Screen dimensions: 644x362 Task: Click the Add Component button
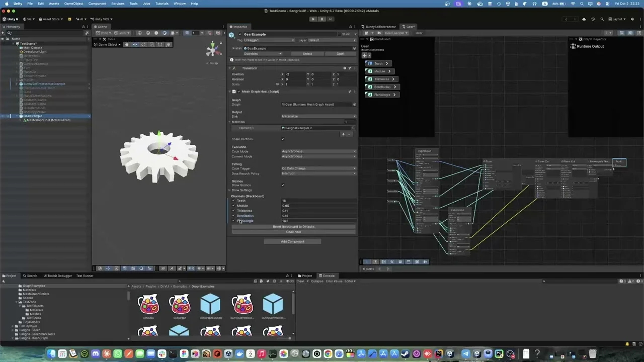(292, 241)
